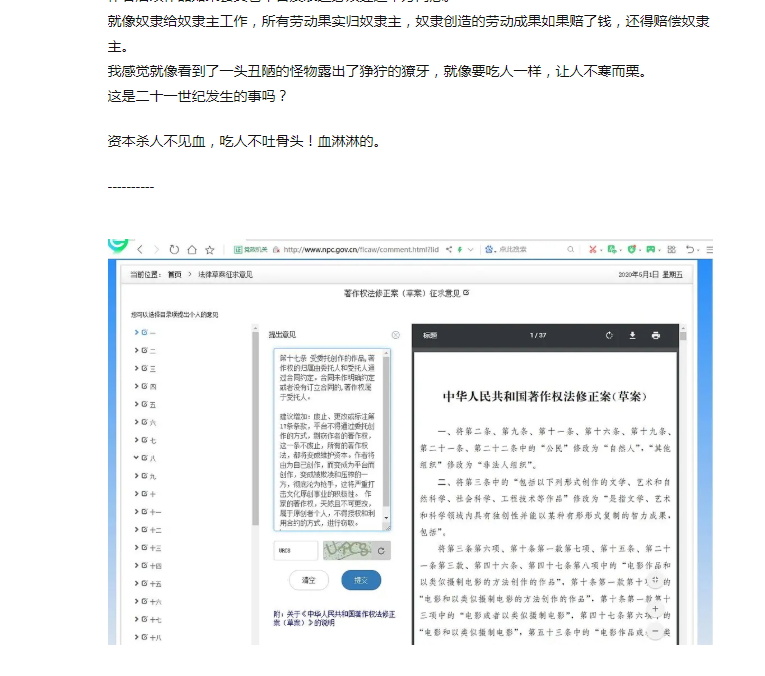Expand the 四 item chevron in the tree
This screenshot has width=765, height=676.
click(137, 386)
